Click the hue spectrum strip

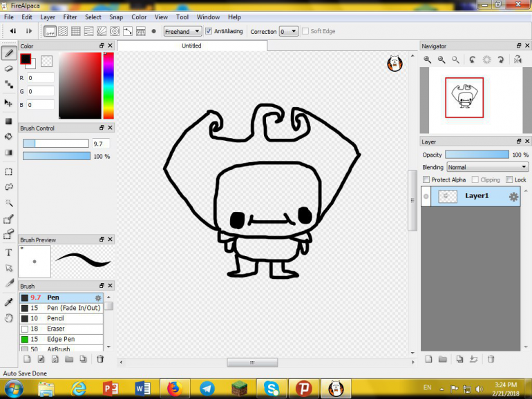(108, 86)
